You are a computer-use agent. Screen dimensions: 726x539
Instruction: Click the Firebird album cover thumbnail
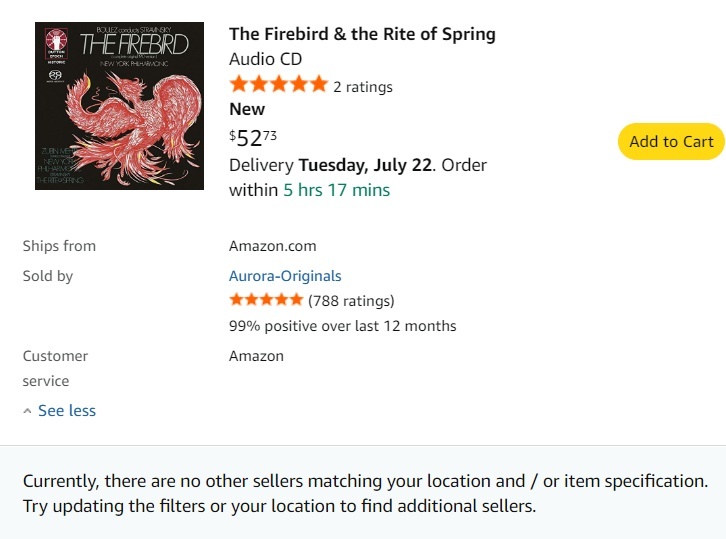click(x=119, y=106)
